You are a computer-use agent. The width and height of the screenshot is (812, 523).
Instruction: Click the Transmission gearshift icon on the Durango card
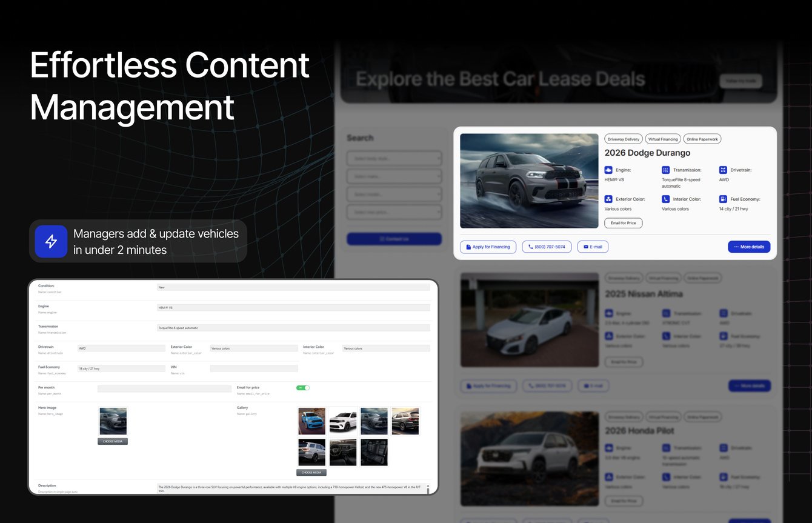tap(666, 170)
